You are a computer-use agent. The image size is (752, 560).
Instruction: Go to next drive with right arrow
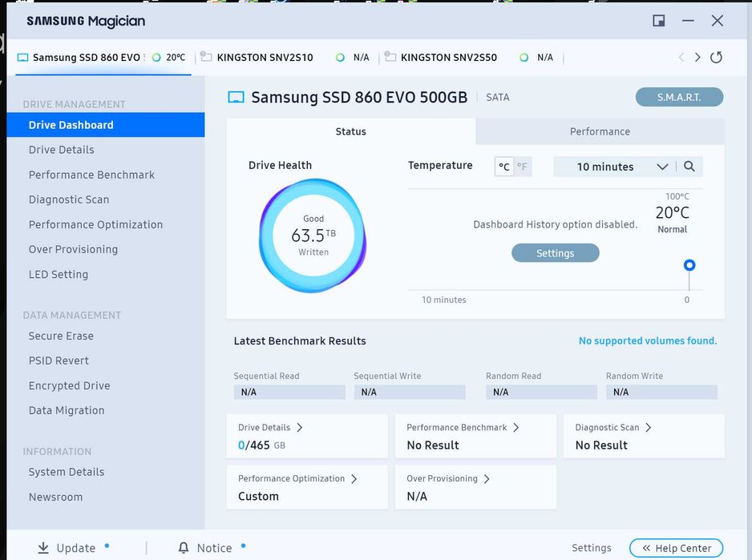click(697, 58)
